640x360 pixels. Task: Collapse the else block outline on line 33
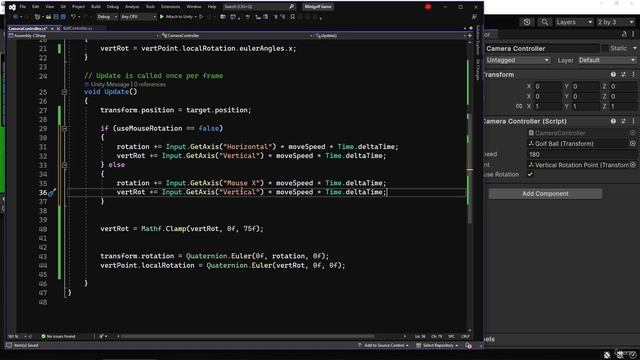pos(64,165)
